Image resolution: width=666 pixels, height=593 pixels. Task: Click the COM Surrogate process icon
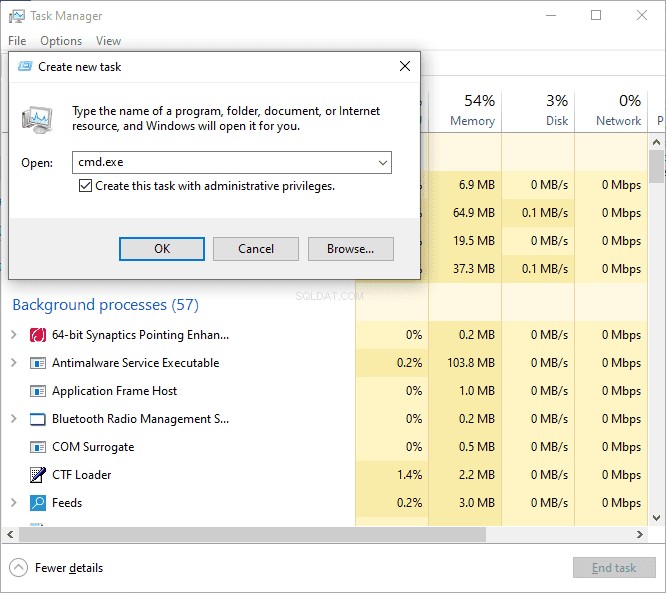pos(38,447)
